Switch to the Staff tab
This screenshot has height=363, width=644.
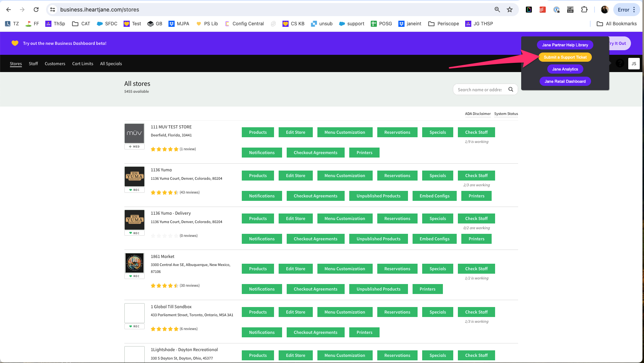(33, 64)
